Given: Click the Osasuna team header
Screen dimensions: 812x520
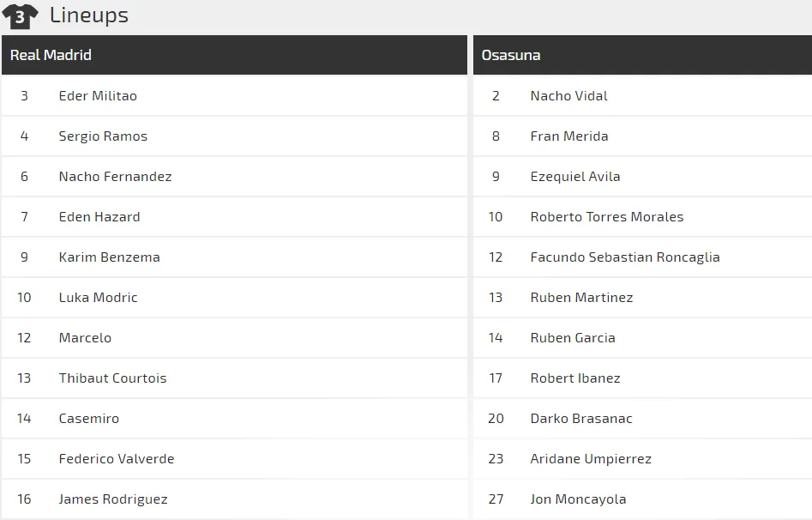Looking at the screenshot, I should (510, 55).
